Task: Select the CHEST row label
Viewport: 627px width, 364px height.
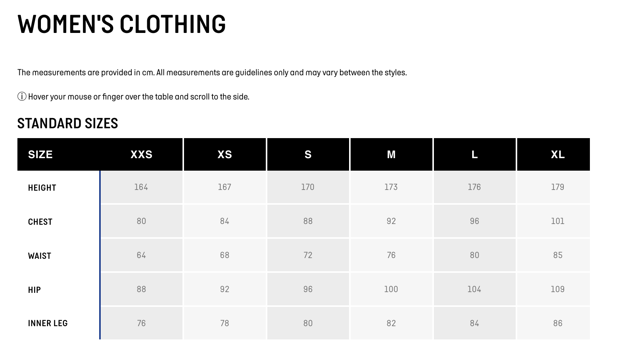Action: point(40,222)
